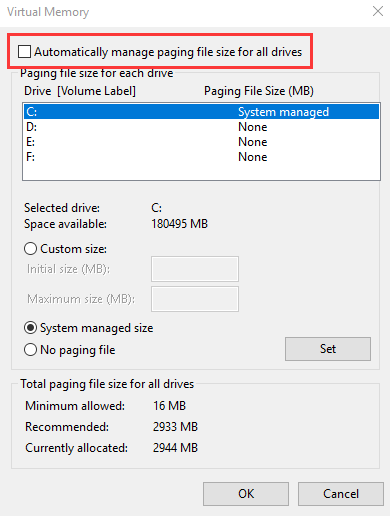The width and height of the screenshot is (390, 516).
Task: Close the Virtual Memory window
Action: 378,11
